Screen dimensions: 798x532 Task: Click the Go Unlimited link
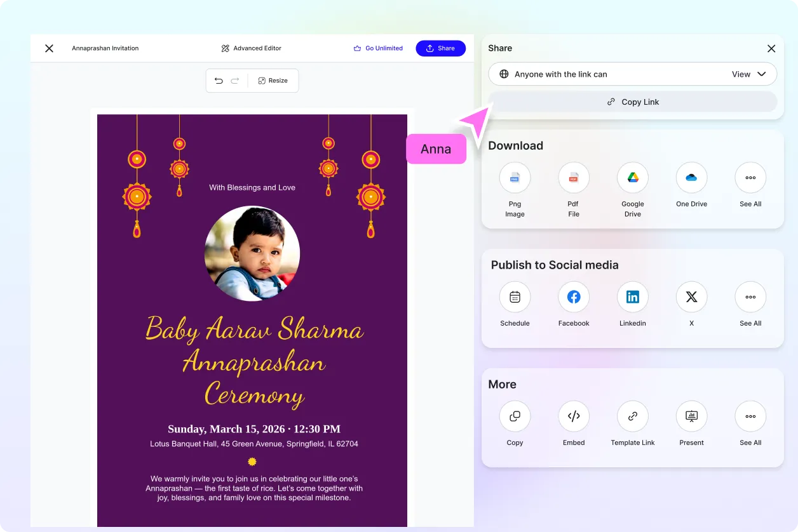[x=378, y=48]
